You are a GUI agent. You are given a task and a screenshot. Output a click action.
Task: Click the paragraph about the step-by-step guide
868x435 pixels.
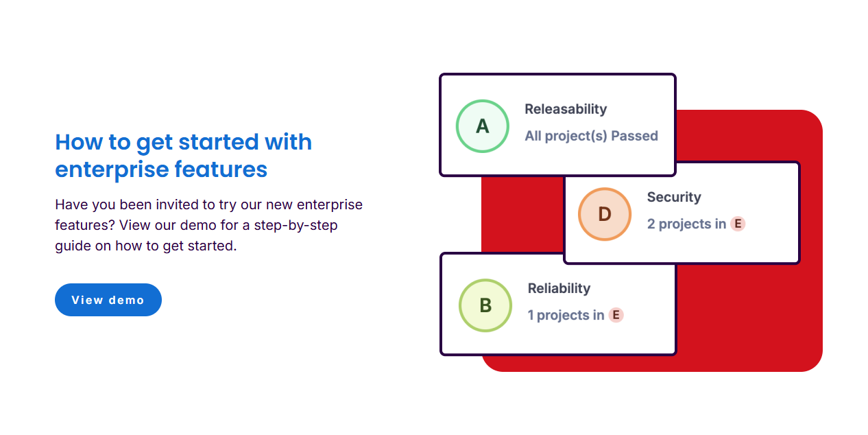click(209, 225)
